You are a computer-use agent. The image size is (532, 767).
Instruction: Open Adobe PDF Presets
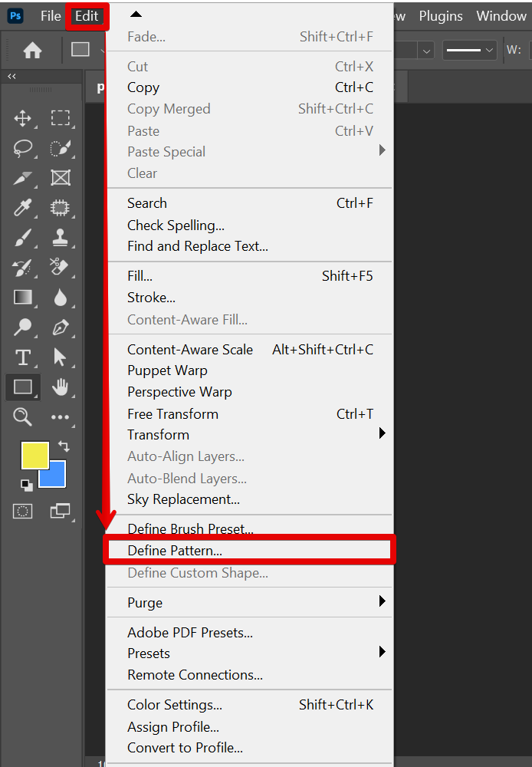click(250, 633)
